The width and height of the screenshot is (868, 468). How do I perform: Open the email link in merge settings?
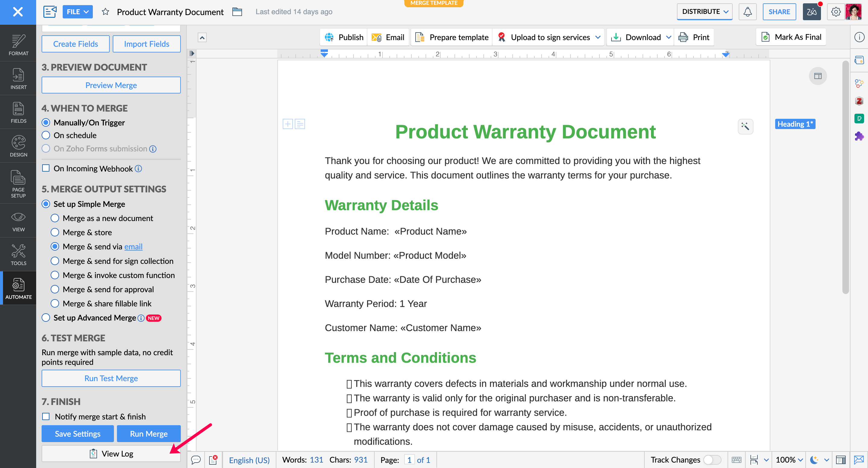pos(133,246)
